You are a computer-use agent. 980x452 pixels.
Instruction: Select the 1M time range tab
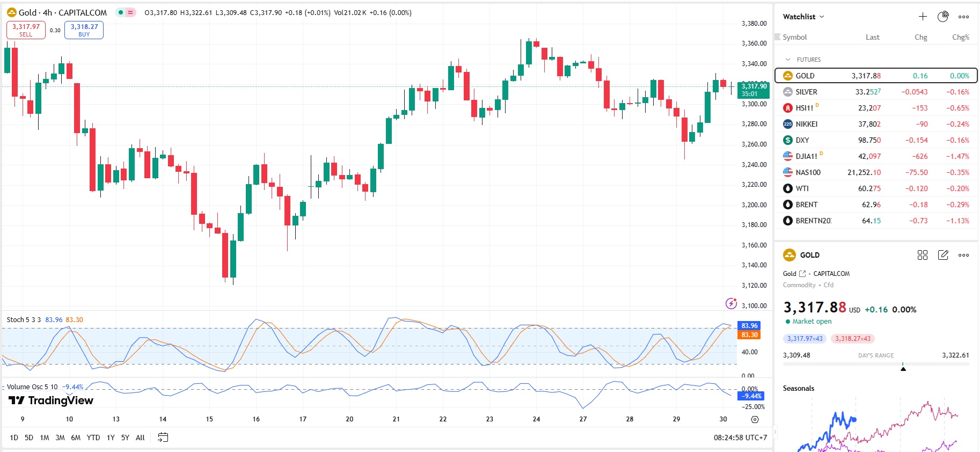pos(45,438)
